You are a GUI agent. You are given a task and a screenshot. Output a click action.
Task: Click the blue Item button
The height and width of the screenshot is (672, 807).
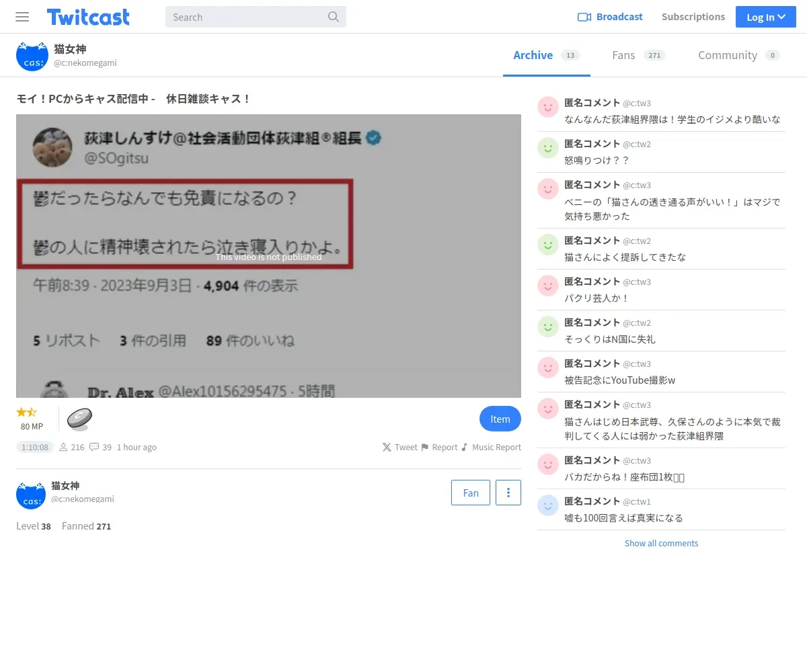click(x=500, y=419)
